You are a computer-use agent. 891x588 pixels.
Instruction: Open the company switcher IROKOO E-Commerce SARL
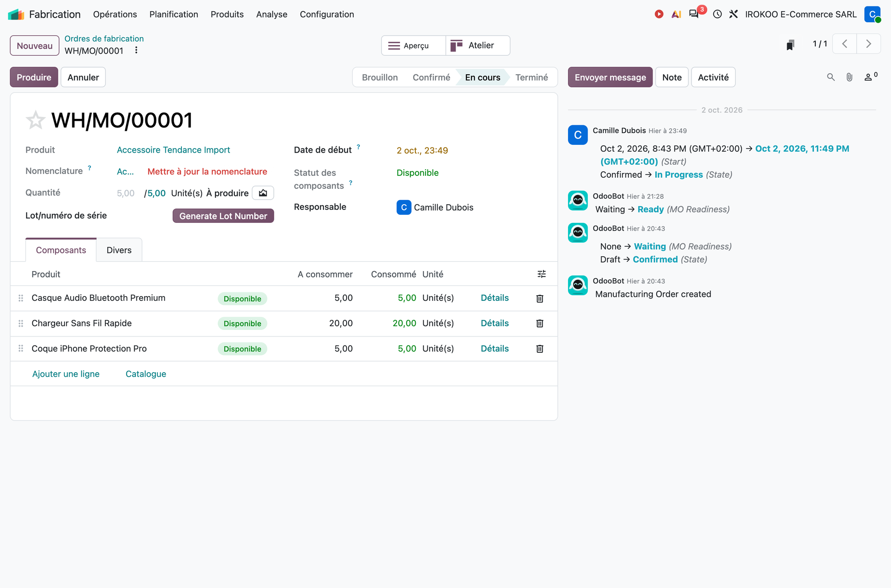pos(801,14)
